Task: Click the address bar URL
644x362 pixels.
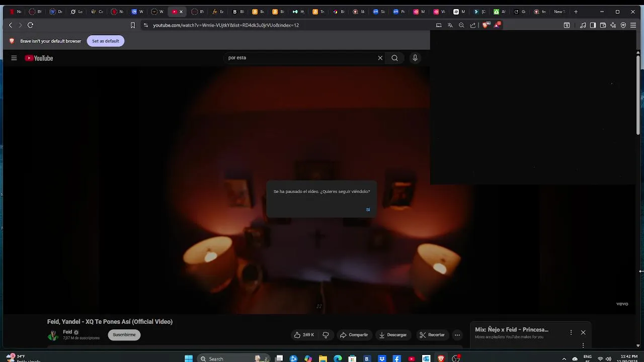Action: (x=226, y=25)
